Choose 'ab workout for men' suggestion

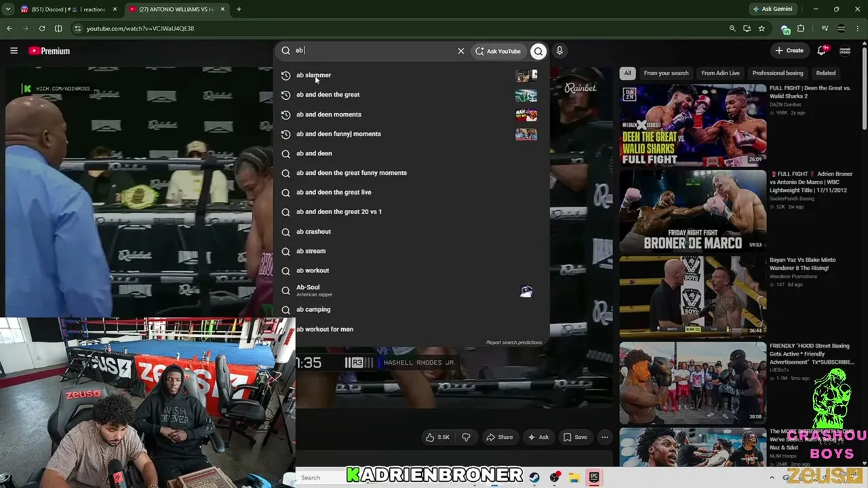coord(412,329)
